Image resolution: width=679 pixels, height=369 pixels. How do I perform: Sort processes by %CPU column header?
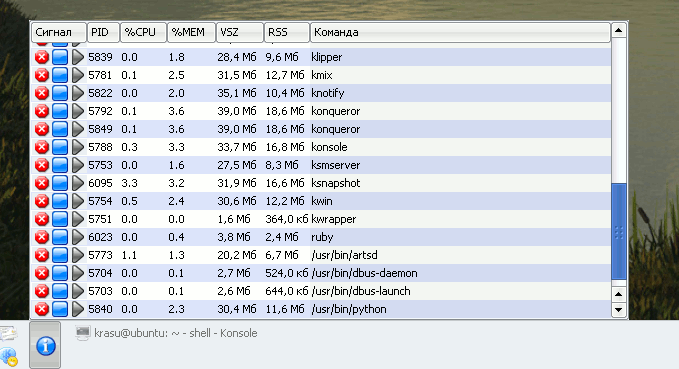(143, 32)
